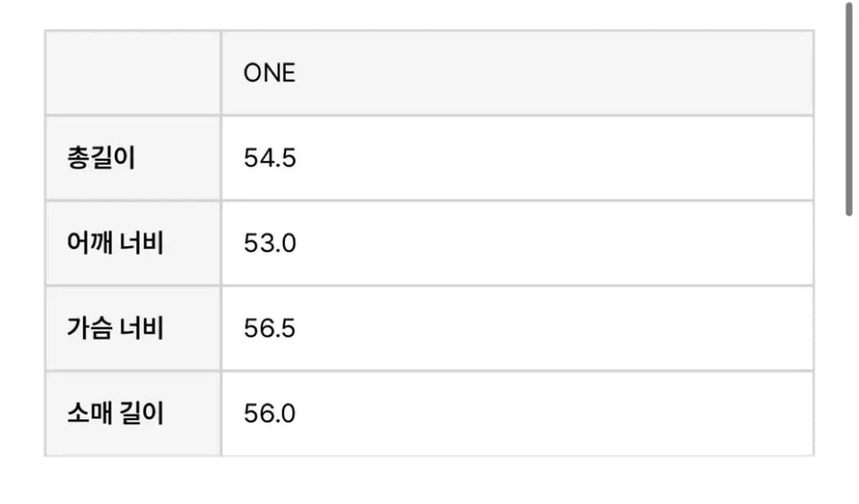Image resolution: width=859 pixels, height=504 pixels.
Task: Click the white area above the size table
Action: pyautogui.click(x=429, y=15)
